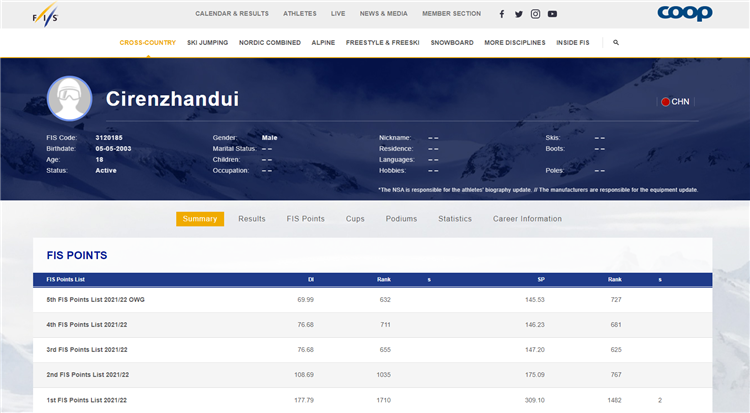Image resolution: width=750 pixels, height=413 pixels.
Task: Switch to the FIS Points tab
Action: click(306, 219)
